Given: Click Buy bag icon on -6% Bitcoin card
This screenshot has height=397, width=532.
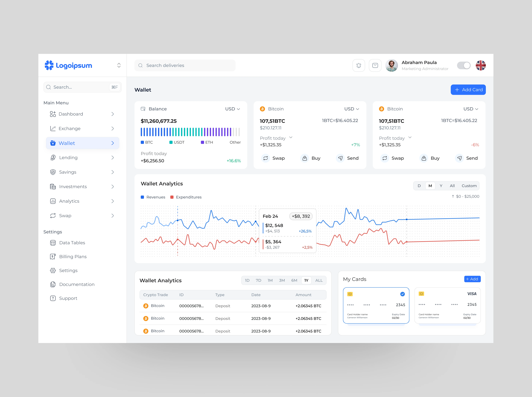Looking at the screenshot, I should (x=424, y=158).
